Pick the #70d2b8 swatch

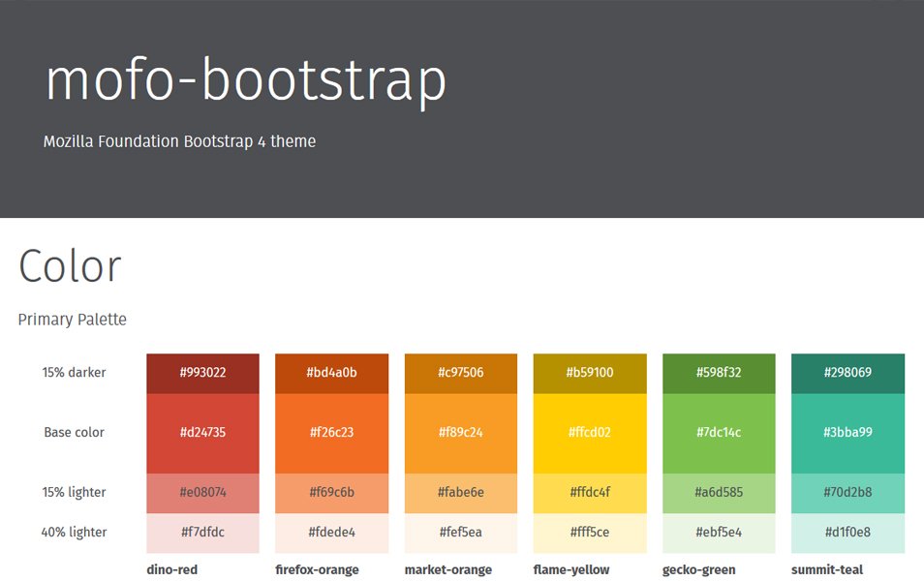point(848,493)
